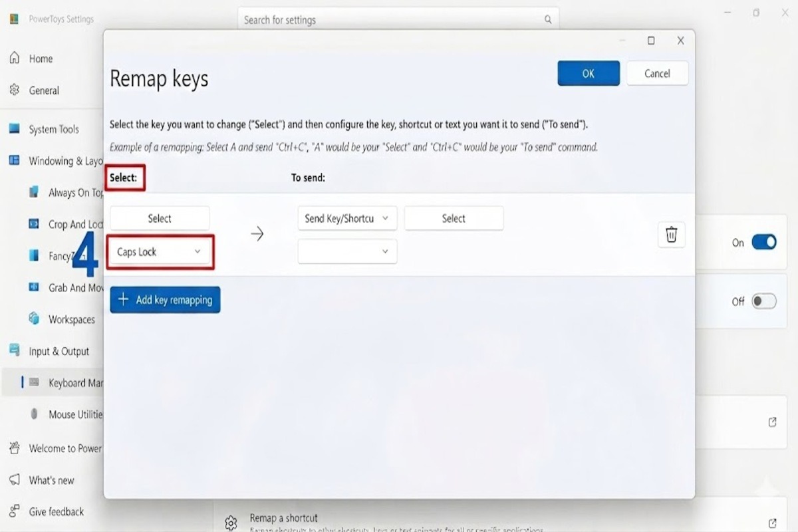
Task: Select the Crop And Lock icon
Action: pyautogui.click(x=34, y=224)
